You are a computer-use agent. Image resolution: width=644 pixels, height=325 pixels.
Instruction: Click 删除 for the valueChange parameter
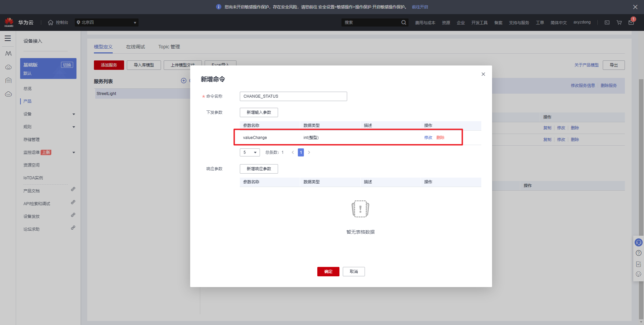click(440, 138)
